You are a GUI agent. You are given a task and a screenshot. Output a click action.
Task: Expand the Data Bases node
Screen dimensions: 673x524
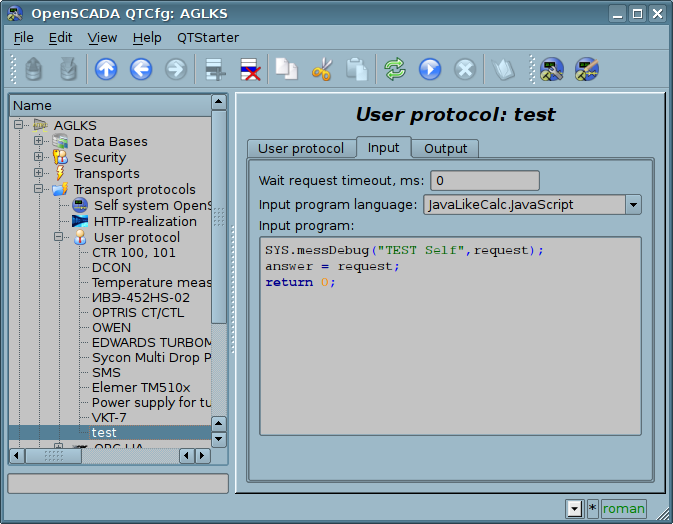coord(38,140)
